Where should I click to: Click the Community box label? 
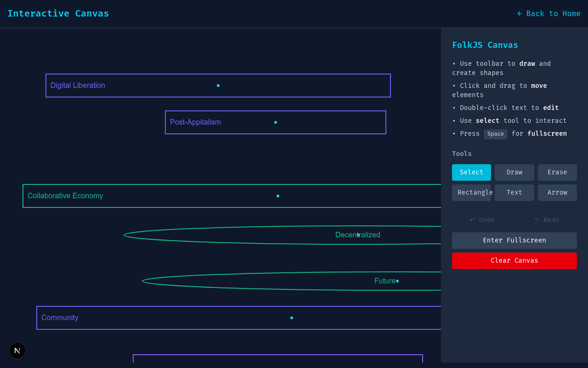click(60, 318)
